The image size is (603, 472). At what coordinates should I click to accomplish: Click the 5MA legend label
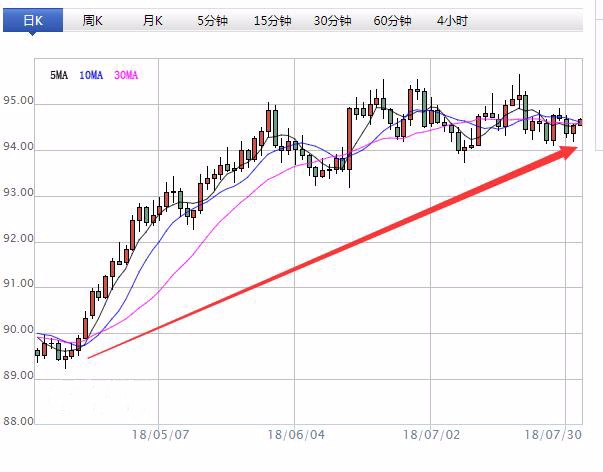pos(59,75)
